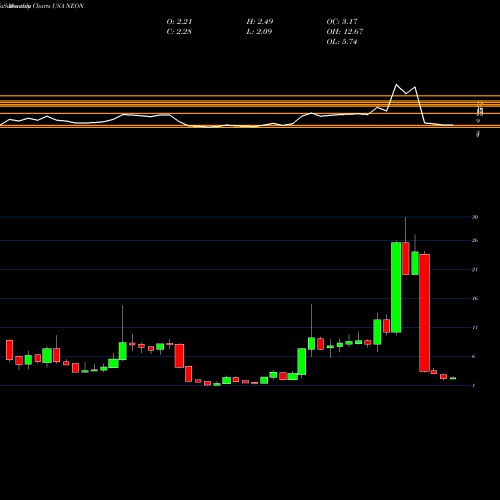
Task: Click the 30 price axis label
Action: 475,217
